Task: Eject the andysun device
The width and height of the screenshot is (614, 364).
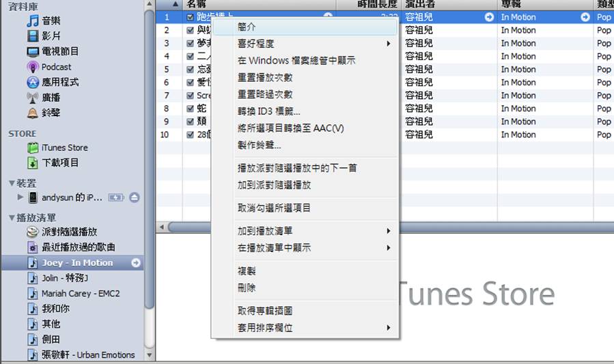Action: pyautogui.click(x=135, y=197)
